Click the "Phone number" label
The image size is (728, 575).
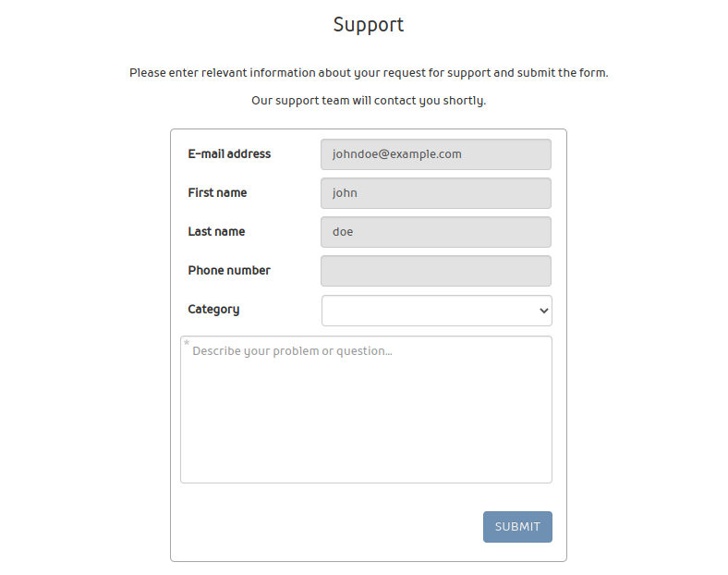coord(229,271)
